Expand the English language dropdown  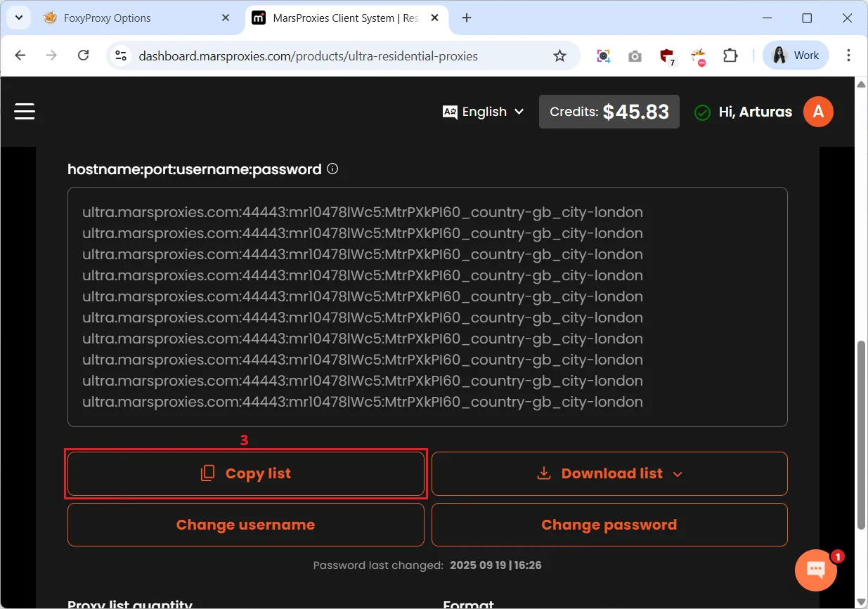(x=484, y=112)
